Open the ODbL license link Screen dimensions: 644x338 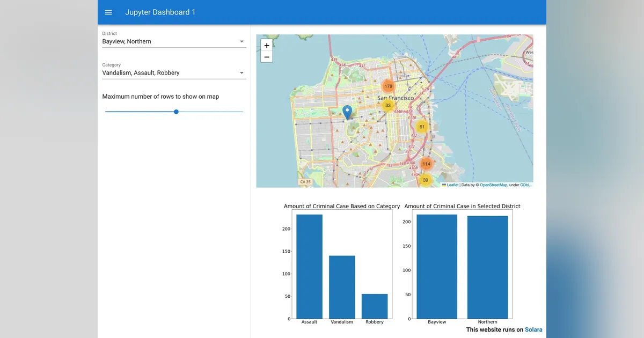coord(525,185)
